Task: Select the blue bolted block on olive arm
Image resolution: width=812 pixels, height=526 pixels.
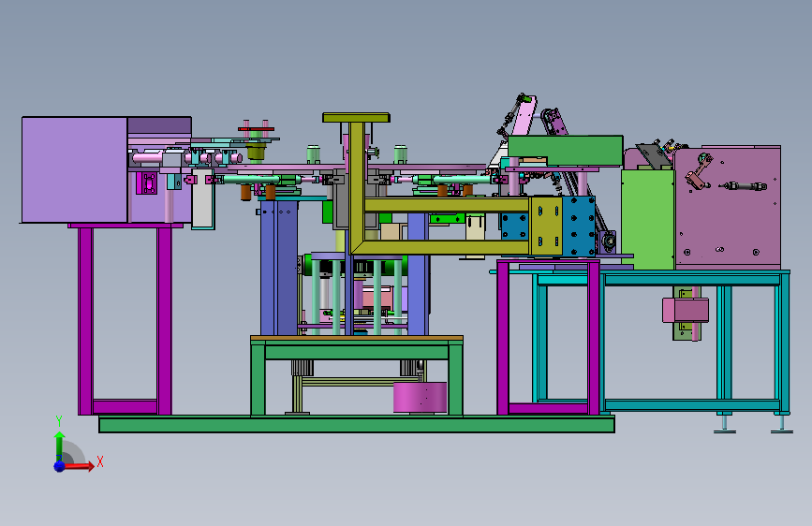Action: 579,226
